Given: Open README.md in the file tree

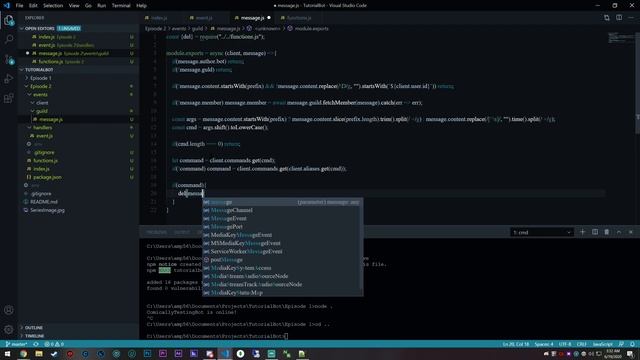Looking at the screenshot, I should tap(44, 202).
